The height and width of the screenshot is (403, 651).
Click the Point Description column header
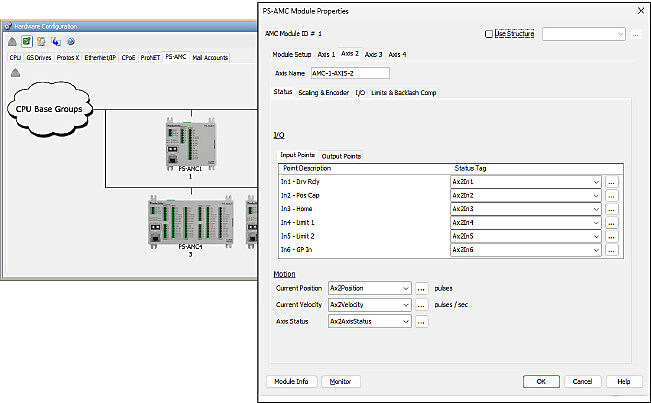point(307,168)
